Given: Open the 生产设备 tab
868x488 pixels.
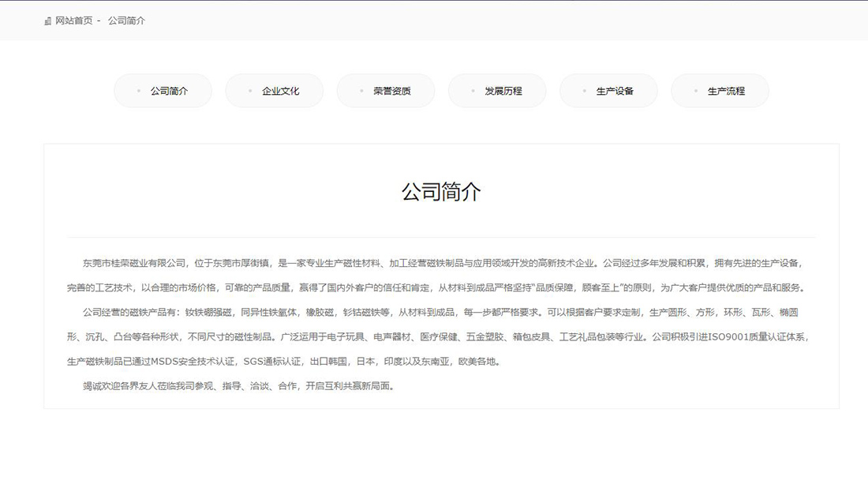Looking at the screenshot, I should 608,91.
